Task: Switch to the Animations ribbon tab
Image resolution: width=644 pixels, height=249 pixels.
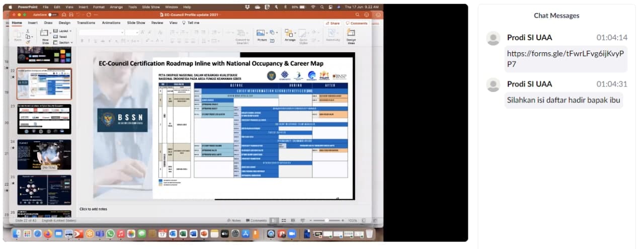Action: tap(111, 23)
